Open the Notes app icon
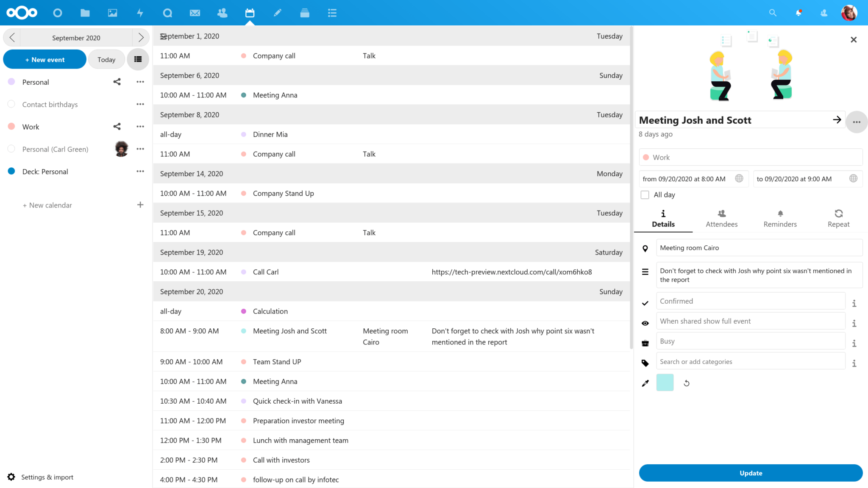The image size is (868, 488). 278,13
